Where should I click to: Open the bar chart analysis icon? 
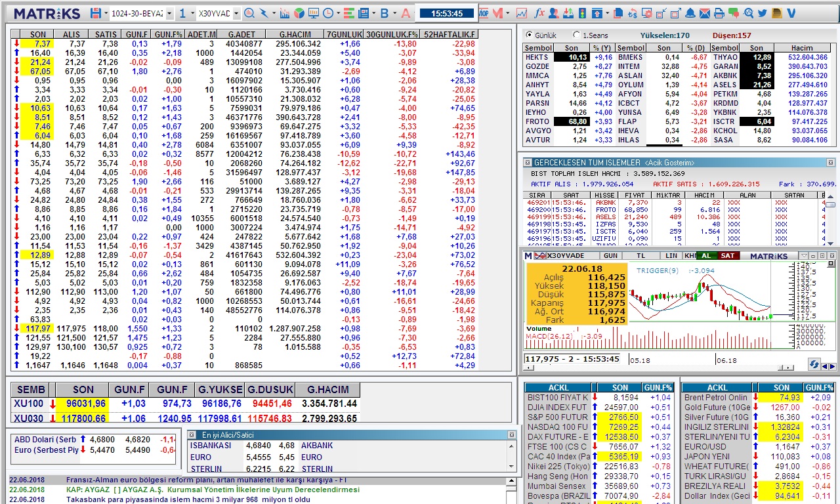pyautogui.click(x=285, y=13)
